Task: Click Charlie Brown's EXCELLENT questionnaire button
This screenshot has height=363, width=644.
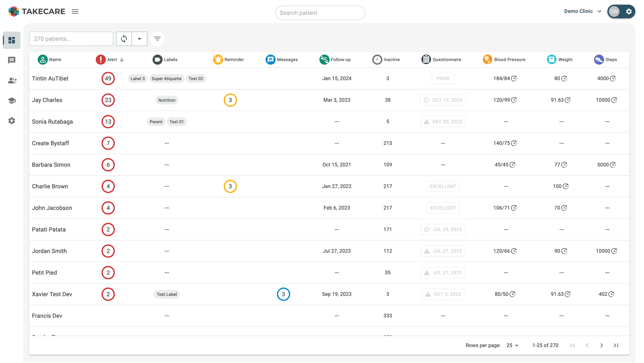Action: [x=443, y=187]
